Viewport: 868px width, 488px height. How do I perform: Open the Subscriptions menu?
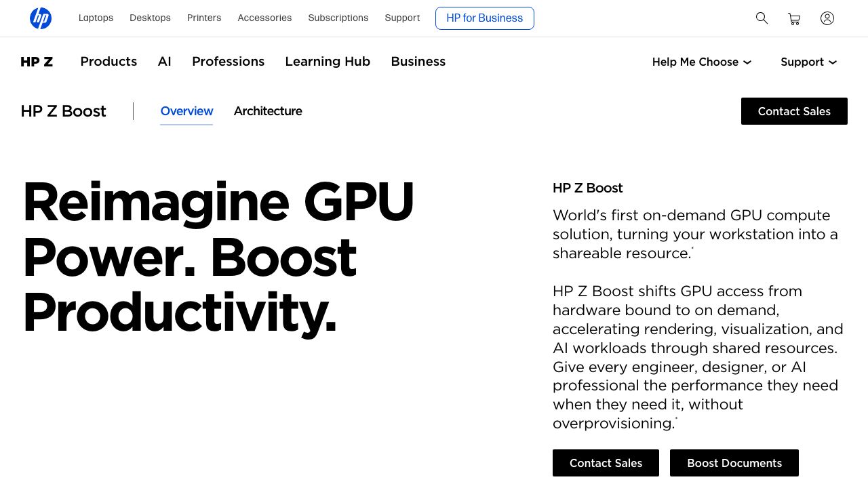coord(338,18)
